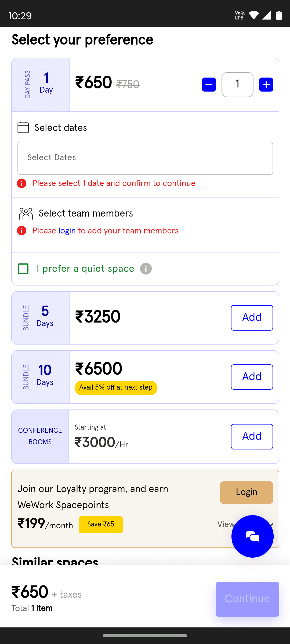The width and height of the screenshot is (290, 644).
Task: Tap the quiet space info icon
Action: point(146,269)
